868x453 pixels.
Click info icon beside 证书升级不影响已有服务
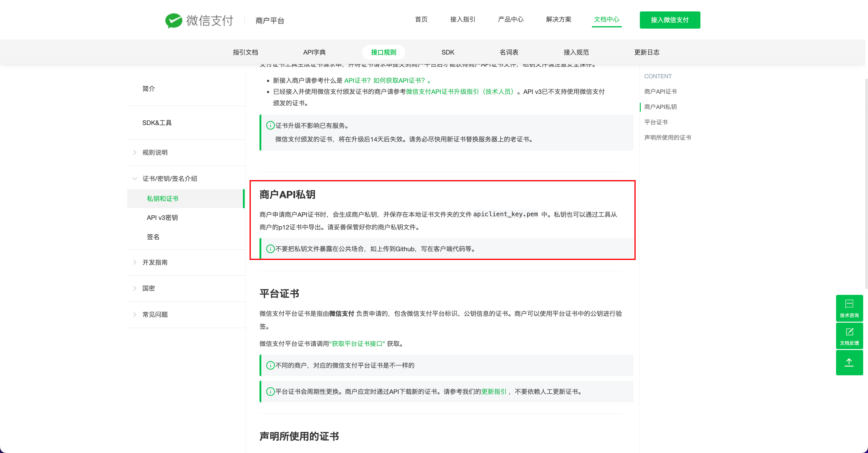[x=270, y=126]
